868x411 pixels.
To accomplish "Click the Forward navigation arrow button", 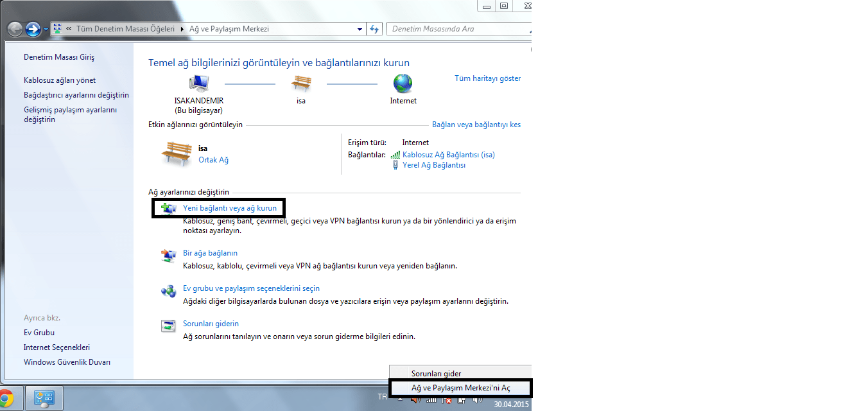I will (33, 29).
